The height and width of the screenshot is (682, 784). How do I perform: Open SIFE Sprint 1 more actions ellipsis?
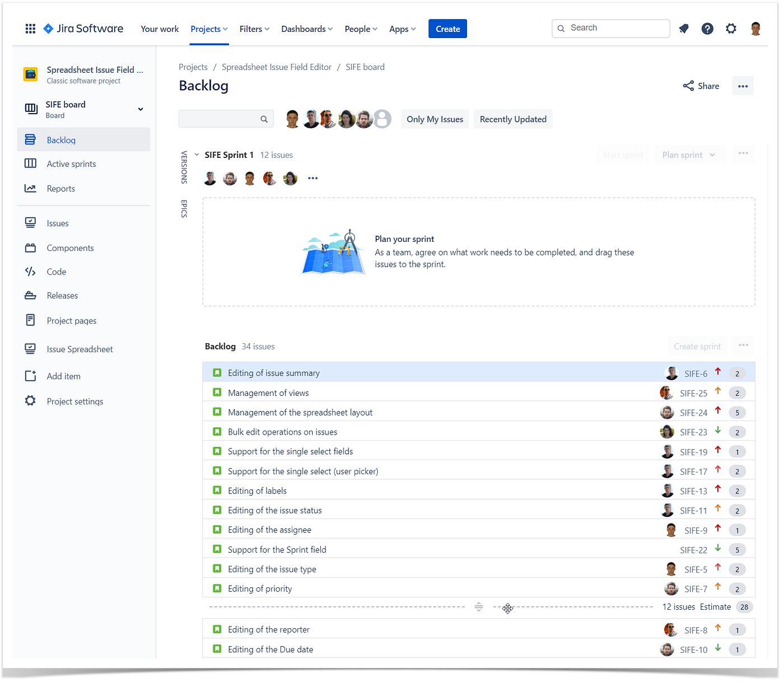[743, 153]
